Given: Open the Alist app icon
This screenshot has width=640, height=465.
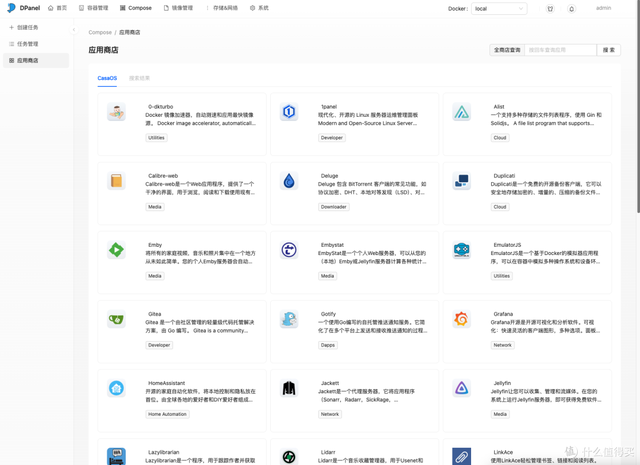Looking at the screenshot, I should point(462,112).
